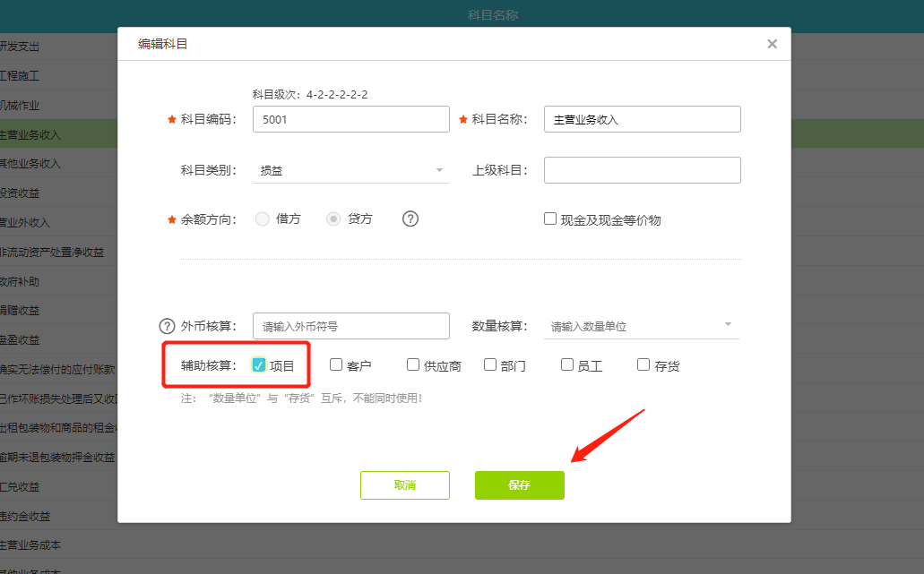Expand the 数量核算 unit dropdown

click(x=641, y=326)
